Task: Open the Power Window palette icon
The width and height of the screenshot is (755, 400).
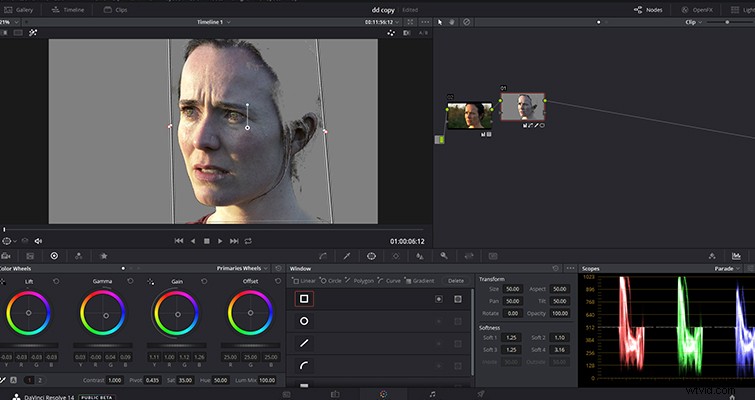Action: [371, 256]
